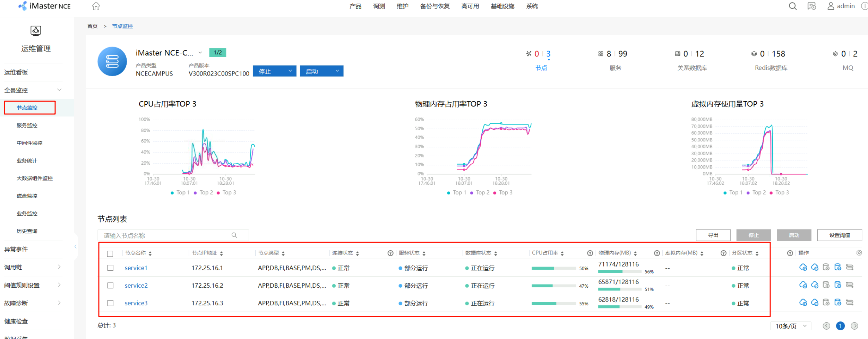Image resolution: width=868 pixels, height=339 pixels.
Task: Tick the checkbox for service1
Action: 110,268
